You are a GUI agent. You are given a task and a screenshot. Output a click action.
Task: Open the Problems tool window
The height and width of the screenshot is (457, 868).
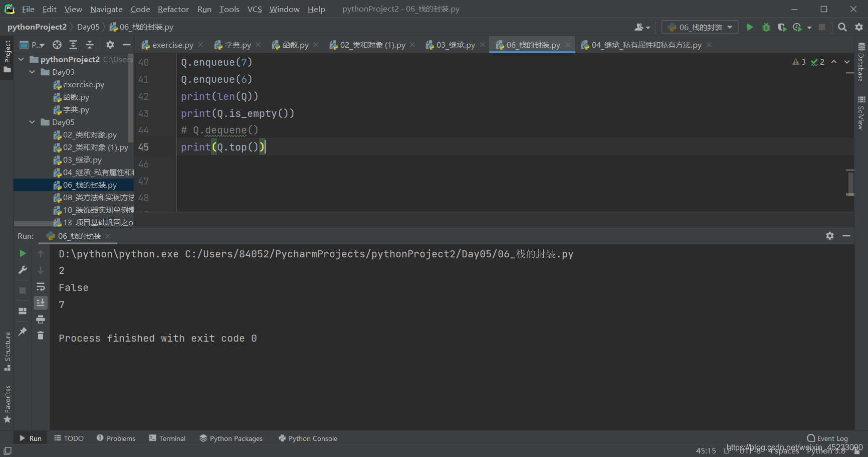[x=116, y=438]
